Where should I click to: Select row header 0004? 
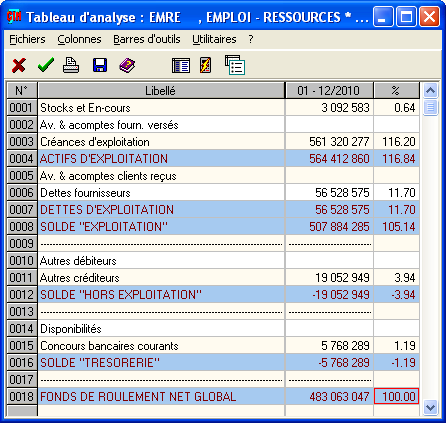pyautogui.click(x=22, y=159)
